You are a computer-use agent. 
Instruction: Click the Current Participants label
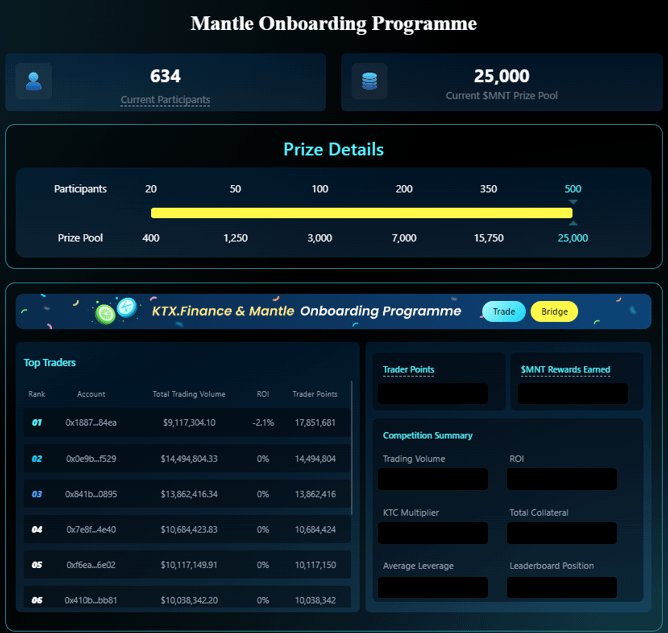165,100
